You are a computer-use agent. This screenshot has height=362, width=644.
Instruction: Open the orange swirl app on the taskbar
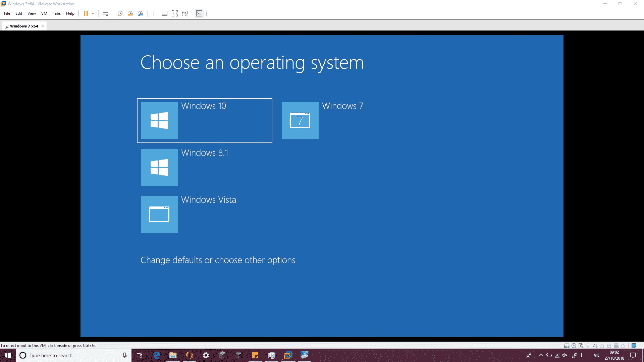click(190, 355)
